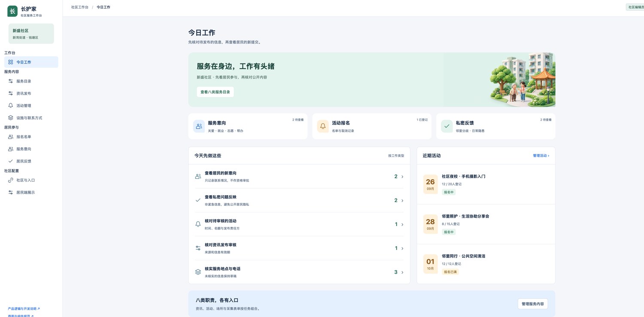Go to 社区工作台 in the breadcrumb
This screenshot has width=644, height=317.
click(80, 7)
